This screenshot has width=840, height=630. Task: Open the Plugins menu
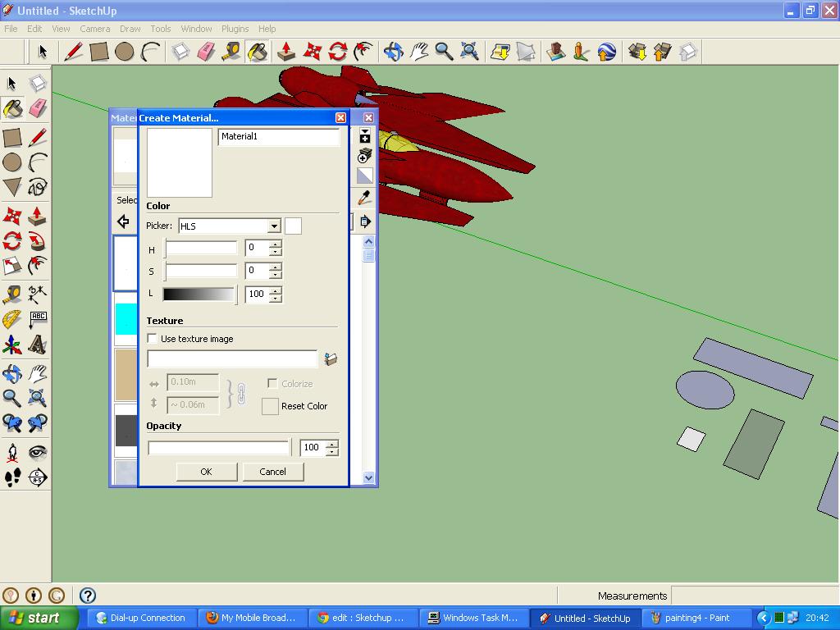[x=235, y=29]
